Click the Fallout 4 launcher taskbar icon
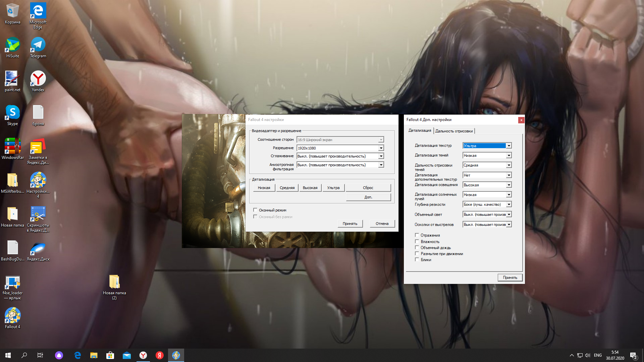Viewport: 644px width, 362px height. point(176,355)
